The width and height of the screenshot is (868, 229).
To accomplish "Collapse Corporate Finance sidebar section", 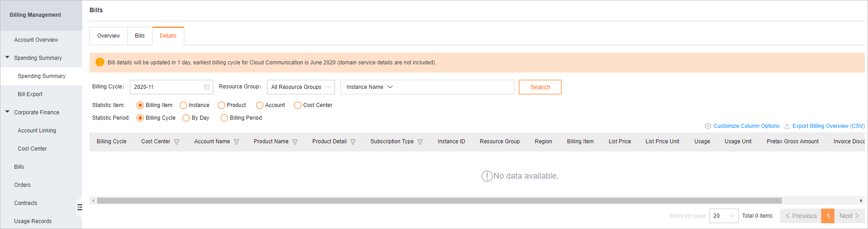I will (7, 112).
